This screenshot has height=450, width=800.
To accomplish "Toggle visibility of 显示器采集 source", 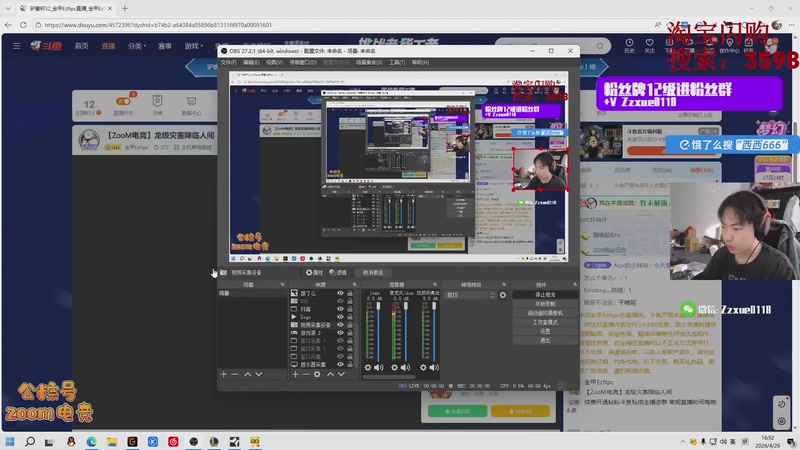I will point(340,364).
